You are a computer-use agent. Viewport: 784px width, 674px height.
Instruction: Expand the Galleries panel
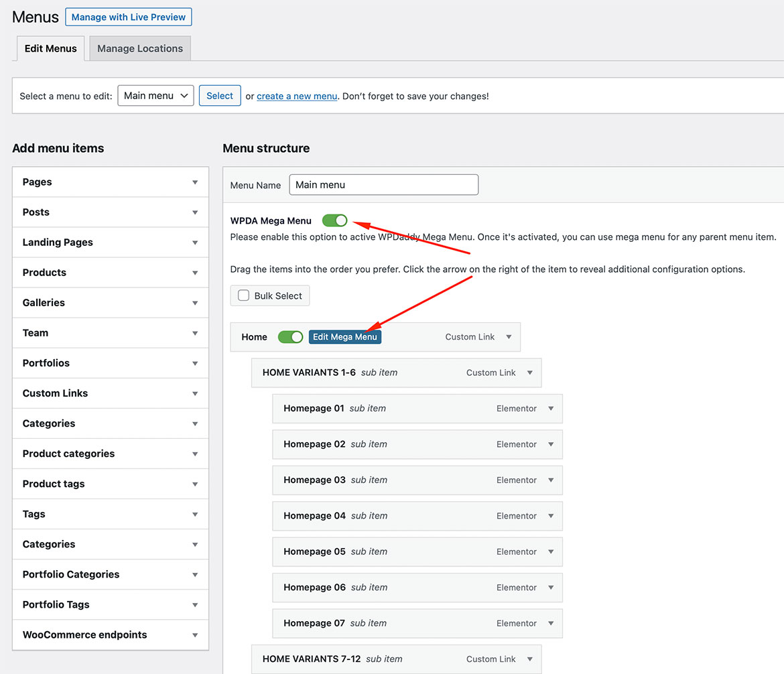(111, 303)
